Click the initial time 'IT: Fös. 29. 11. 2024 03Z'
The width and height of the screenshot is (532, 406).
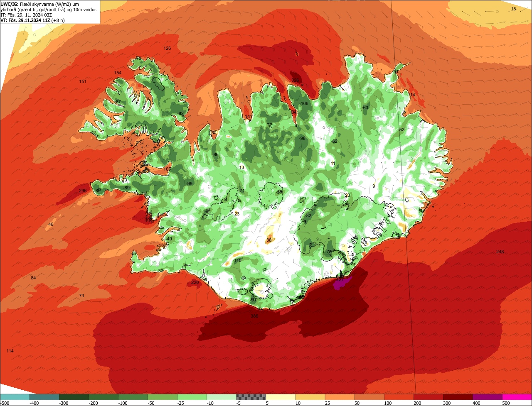click(x=26, y=15)
